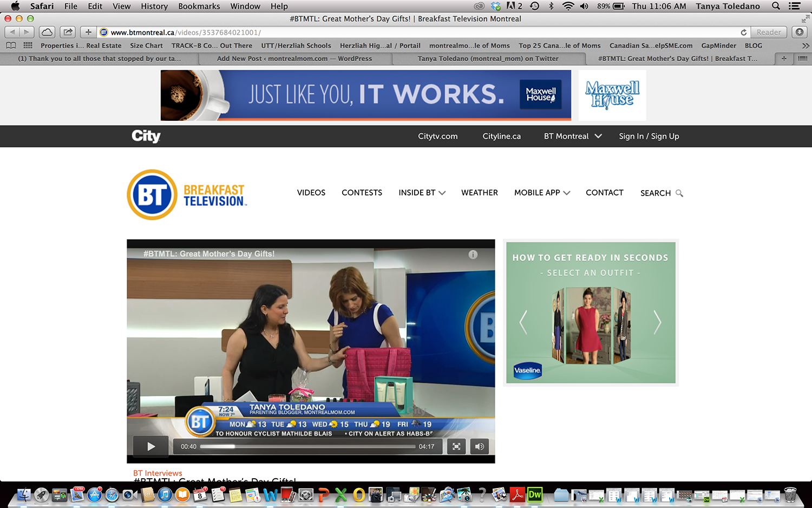The height and width of the screenshot is (508, 812).
Task: Open the Bookmarks menu in menu bar
Action: 199,6
